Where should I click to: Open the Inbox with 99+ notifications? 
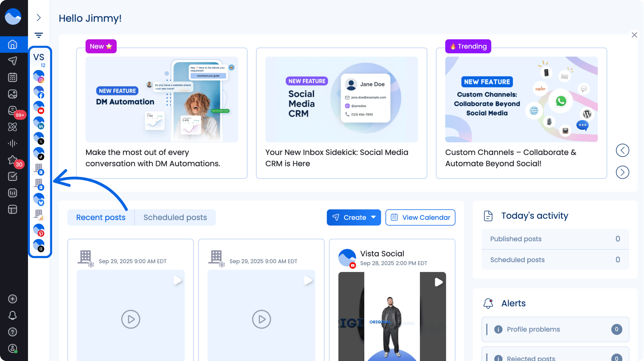click(x=13, y=110)
